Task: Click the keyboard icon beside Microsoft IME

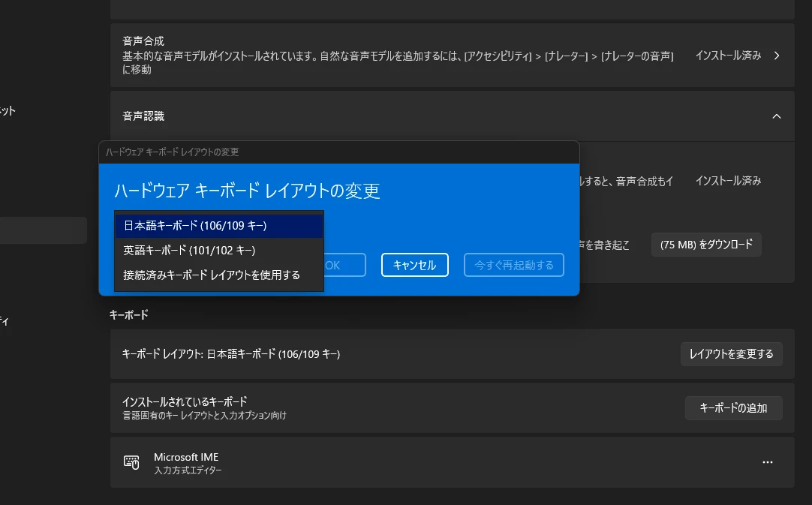Action: pyautogui.click(x=131, y=462)
